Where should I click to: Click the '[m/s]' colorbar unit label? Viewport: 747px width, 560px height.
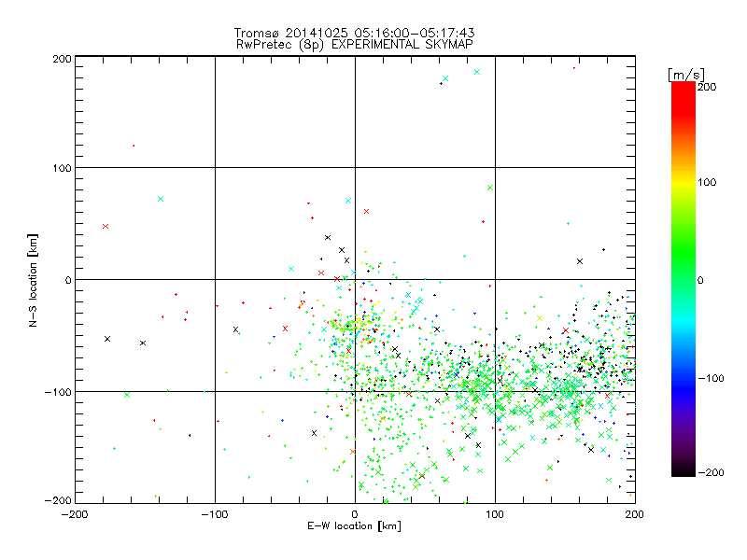point(686,75)
